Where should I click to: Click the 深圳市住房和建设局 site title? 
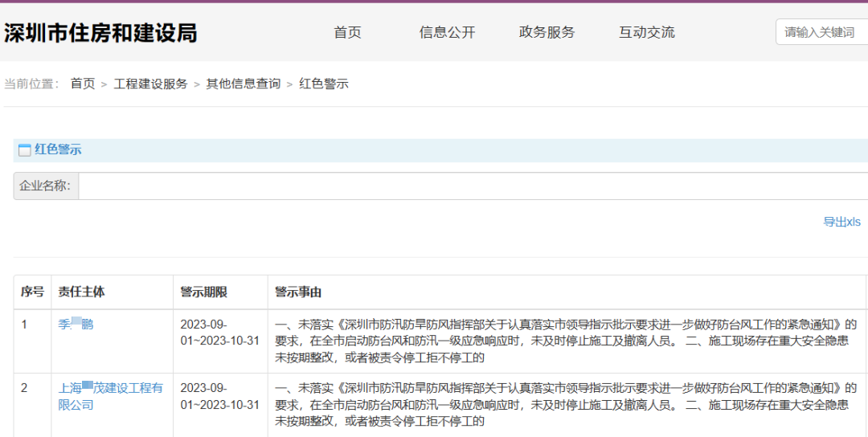click(100, 33)
